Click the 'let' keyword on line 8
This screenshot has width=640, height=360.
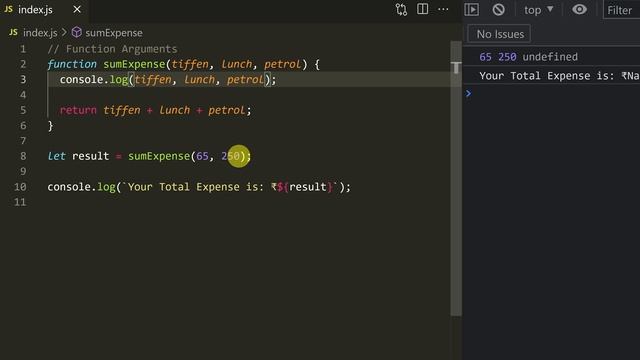[56, 156]
